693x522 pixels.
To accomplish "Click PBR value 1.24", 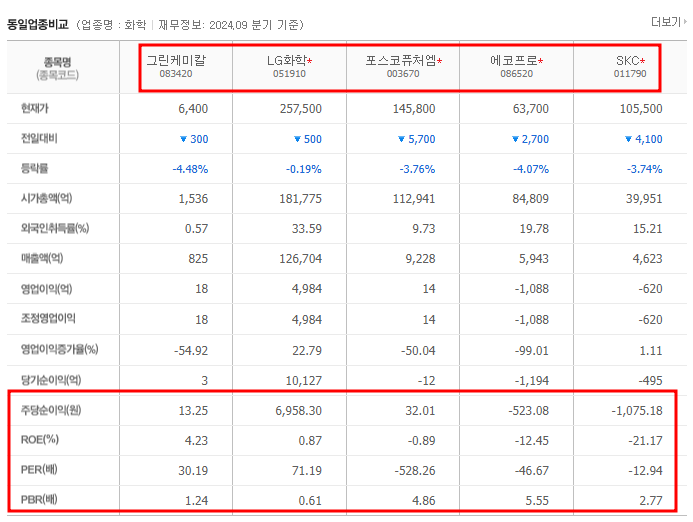I will (196, 501).
